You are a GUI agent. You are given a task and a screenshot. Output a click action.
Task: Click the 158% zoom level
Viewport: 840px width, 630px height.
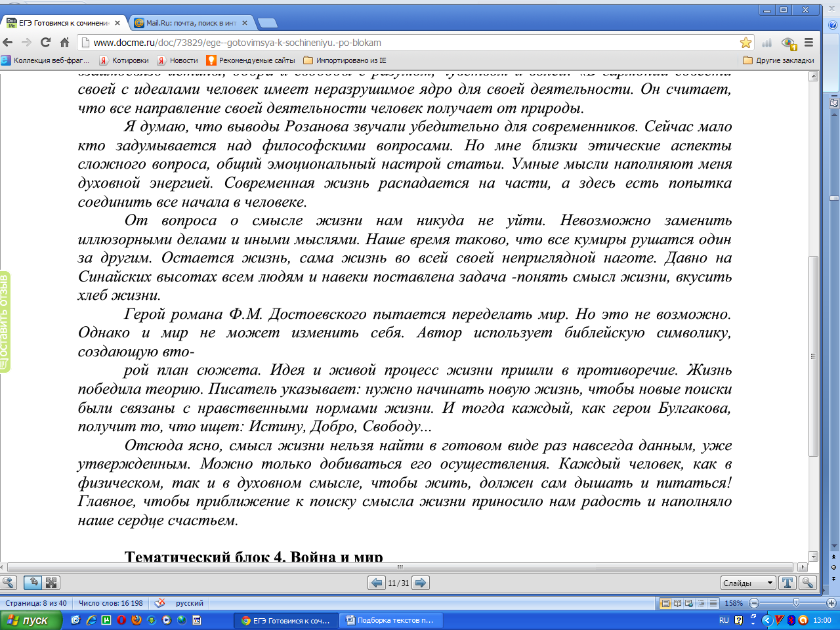pos(734,603)
